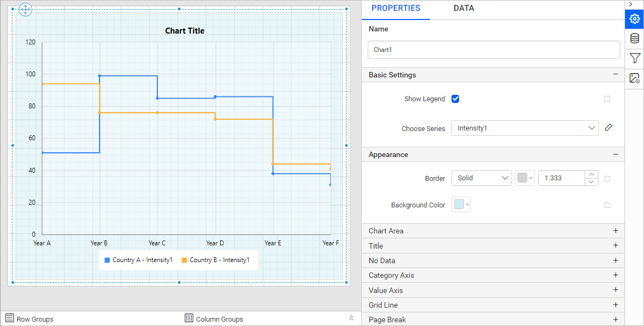Open the Background Color swatch picker
Viewport: 644px width, 326px height.
tap(461, 205)
